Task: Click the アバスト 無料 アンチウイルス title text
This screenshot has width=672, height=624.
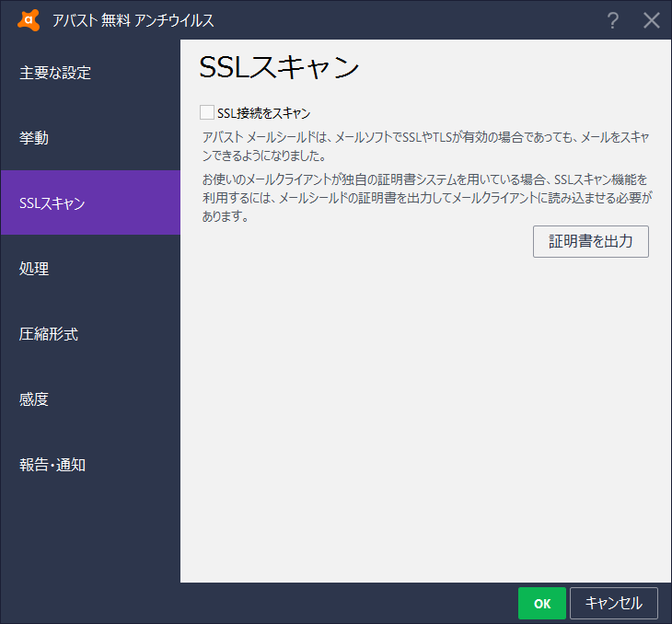Action: coord(133,20)
